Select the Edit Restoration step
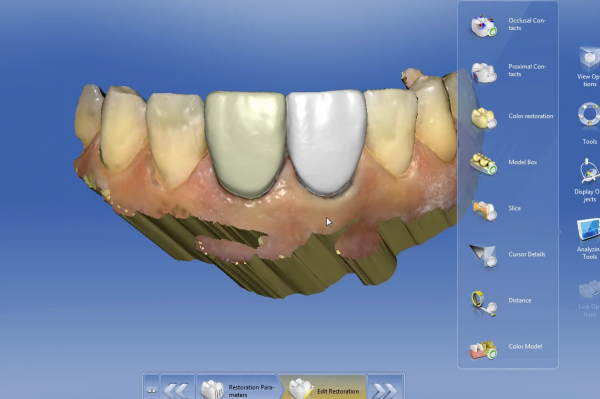The width and height of the screenshot is (600, 399). click(x=324, y=388)
